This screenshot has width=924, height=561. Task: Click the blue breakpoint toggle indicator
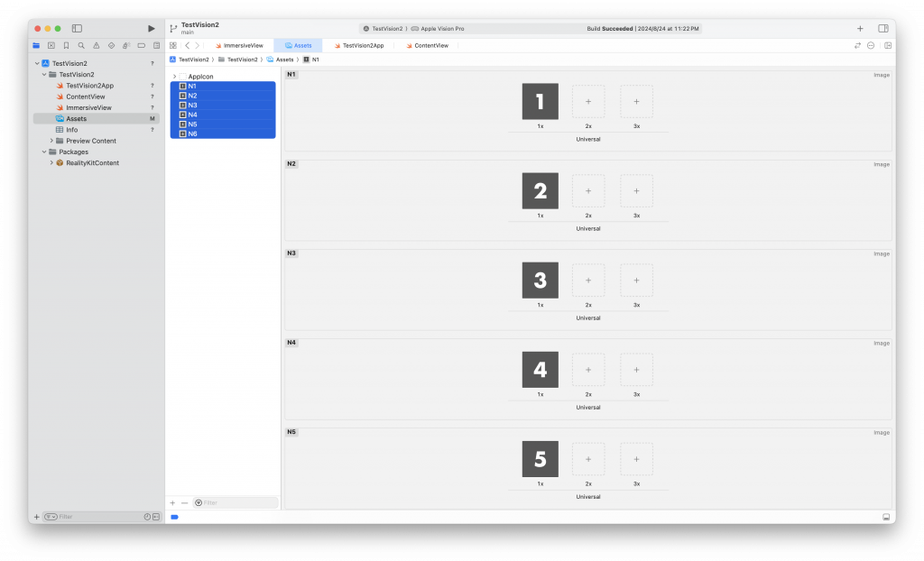coord(174,517)
